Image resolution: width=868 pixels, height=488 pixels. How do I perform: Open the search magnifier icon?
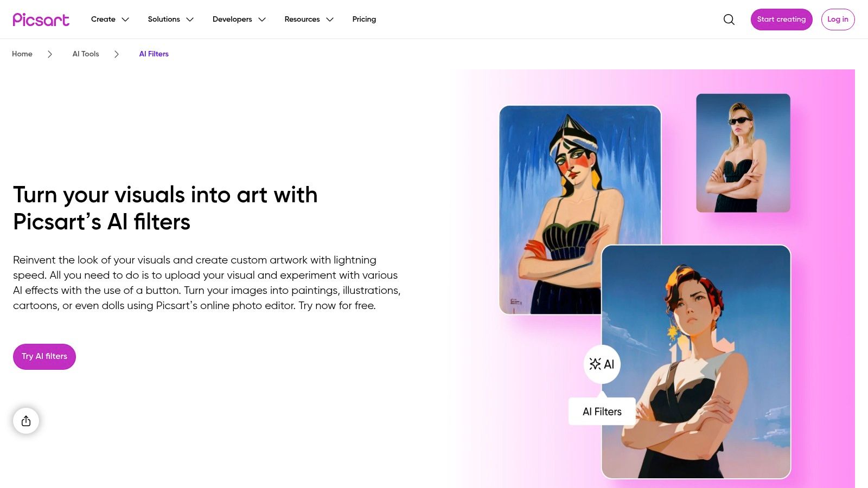tap(729, 20)
